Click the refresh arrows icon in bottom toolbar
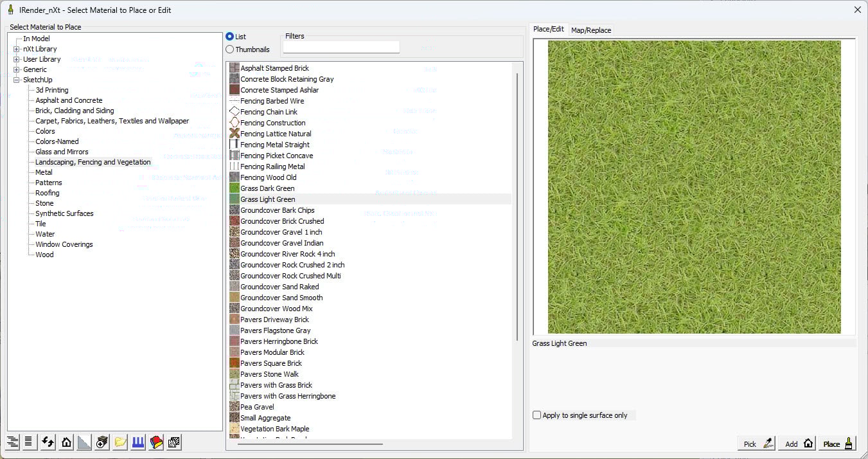 click(48, 442)
